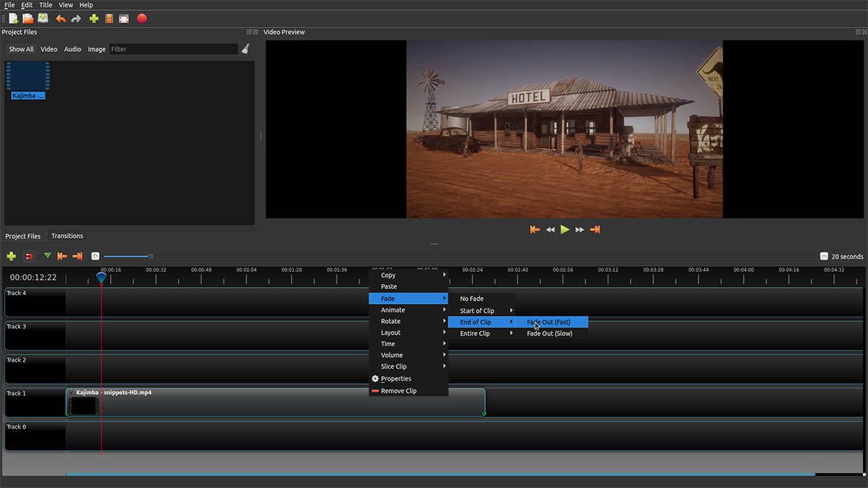
Task: Jump to previous marker in timeline toolbar
Action: [x=62, y=256]
